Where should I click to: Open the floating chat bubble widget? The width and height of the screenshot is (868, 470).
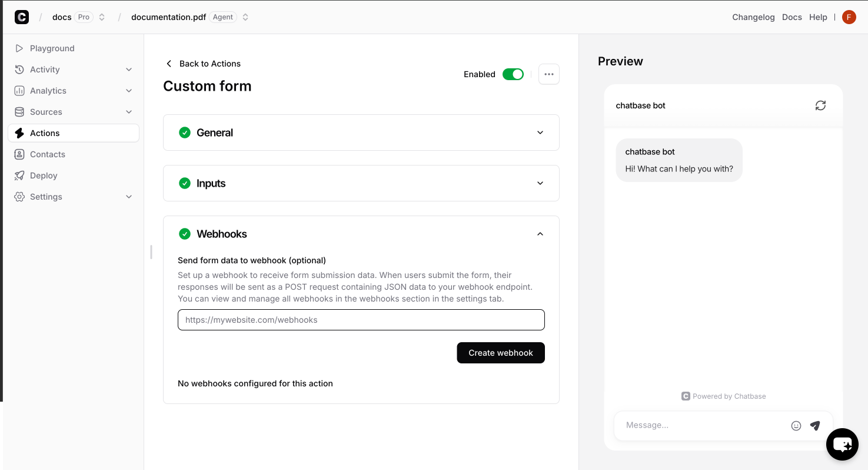(842, 444)
